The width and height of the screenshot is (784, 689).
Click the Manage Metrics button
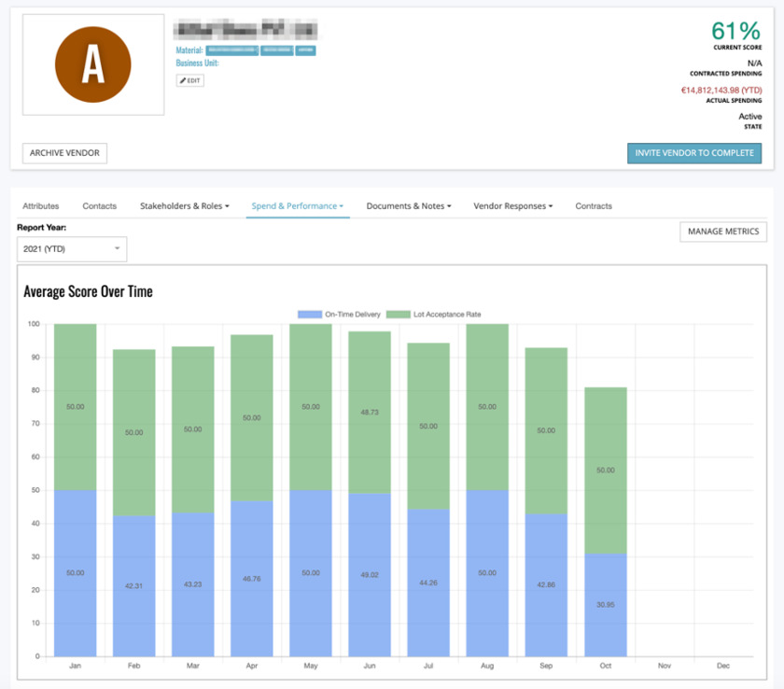(x=723, y=232)
